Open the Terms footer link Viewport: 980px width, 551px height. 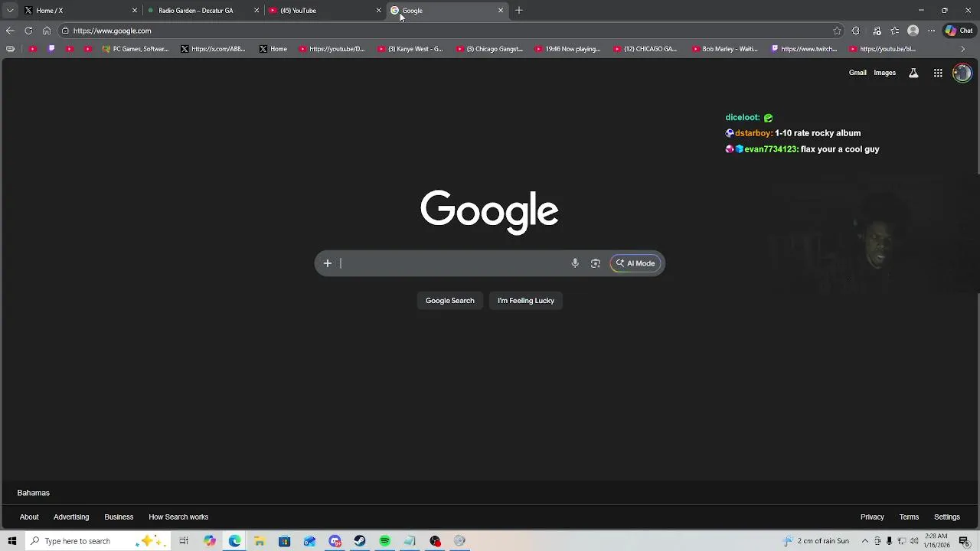pyautogui.click(x=909, y=517)
